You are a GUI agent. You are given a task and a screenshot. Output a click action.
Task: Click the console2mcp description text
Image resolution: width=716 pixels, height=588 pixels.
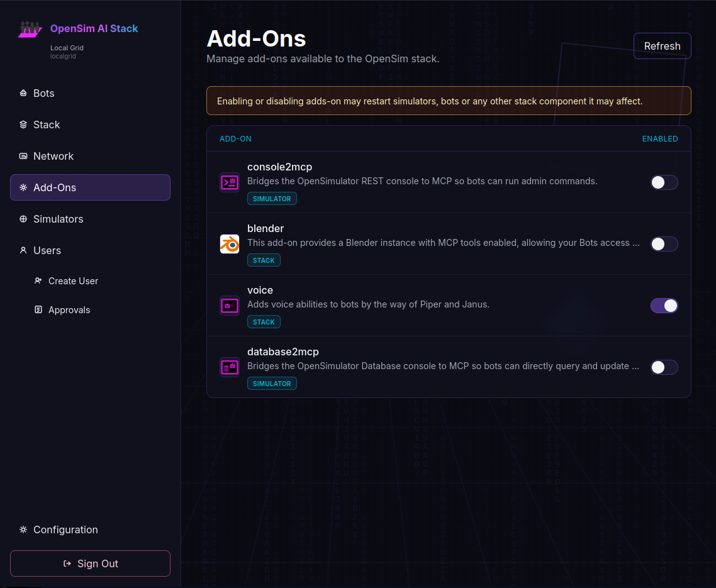coord(422,181)
